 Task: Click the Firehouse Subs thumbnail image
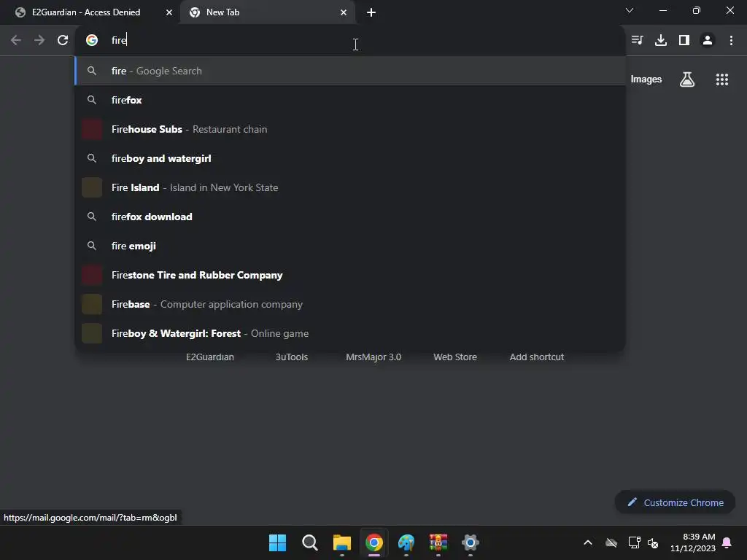[x=92, y=129]
